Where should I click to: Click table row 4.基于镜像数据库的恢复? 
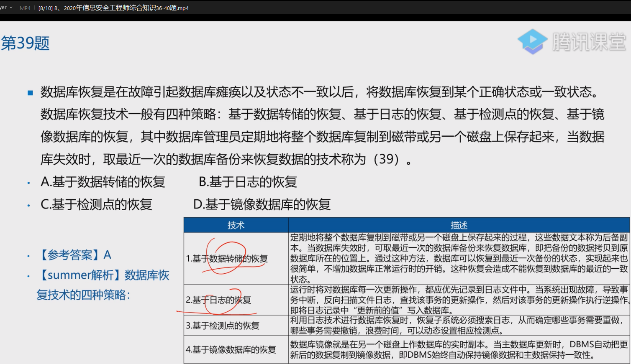point(231,349)
